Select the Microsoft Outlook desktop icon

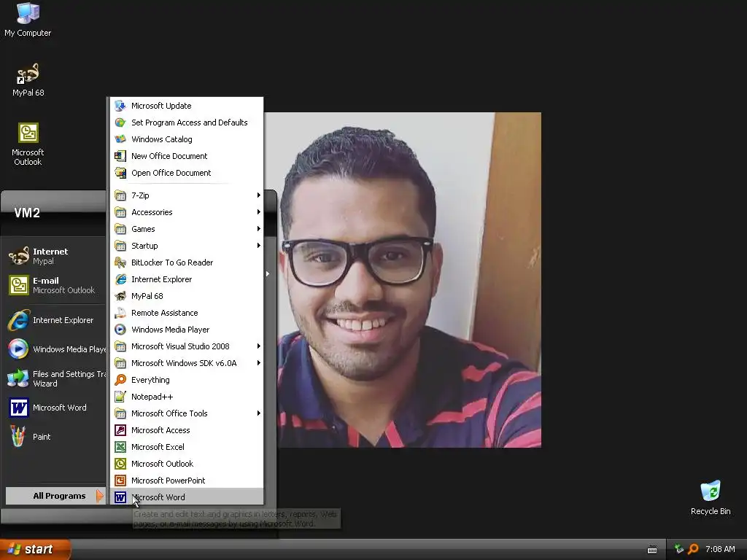pyautogui.click(x=28, y=144)
